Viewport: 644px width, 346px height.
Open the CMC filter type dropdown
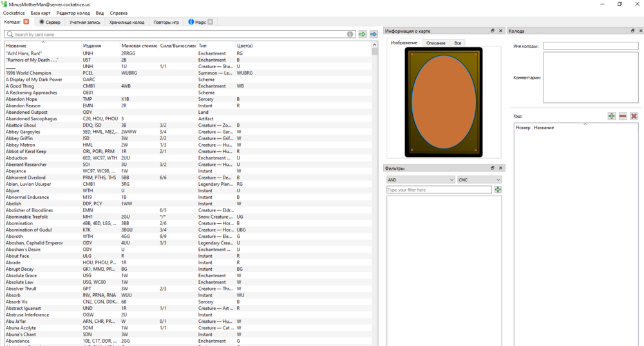click(x=479, y=180)
